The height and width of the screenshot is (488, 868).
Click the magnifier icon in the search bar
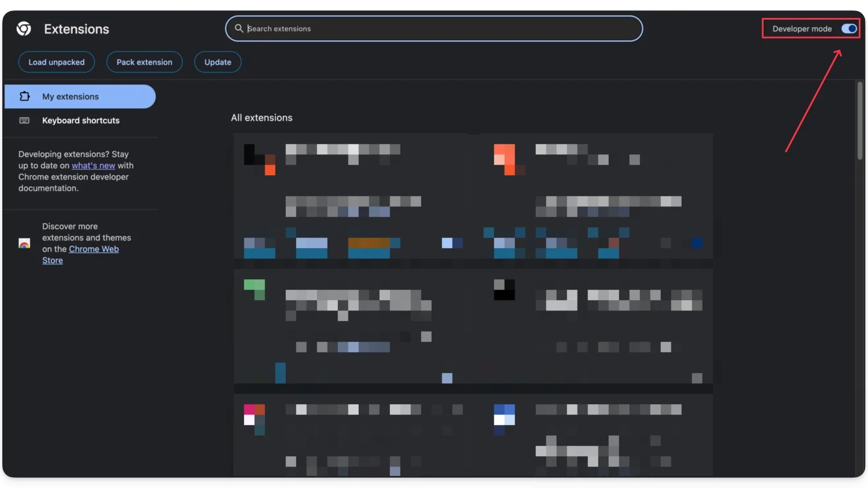[240, 28]
